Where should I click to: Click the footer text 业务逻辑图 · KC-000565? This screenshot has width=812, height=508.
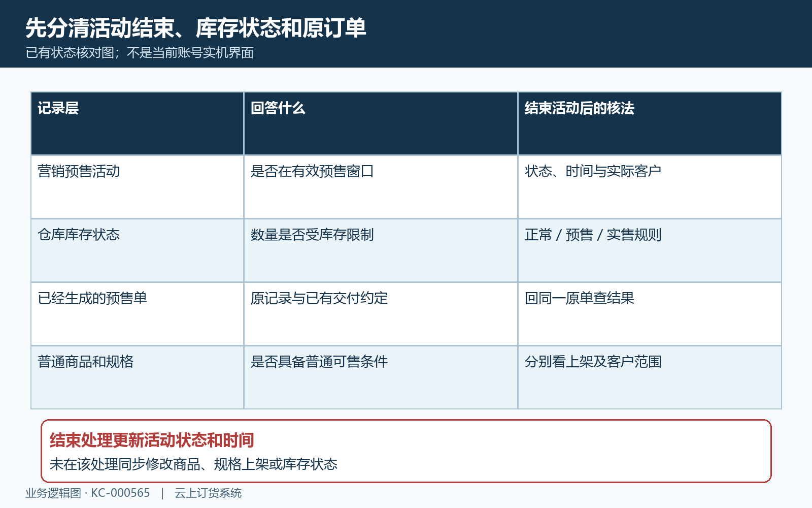88,493
